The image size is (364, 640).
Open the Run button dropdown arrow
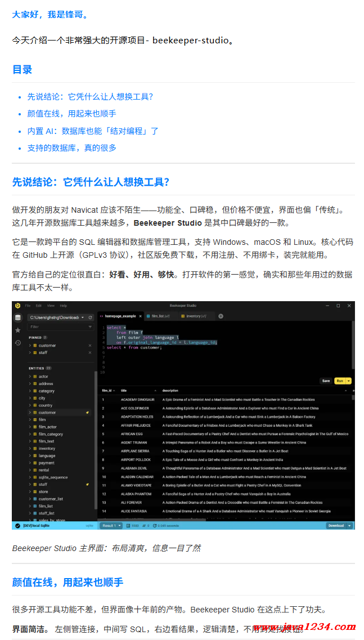[348, 381]
